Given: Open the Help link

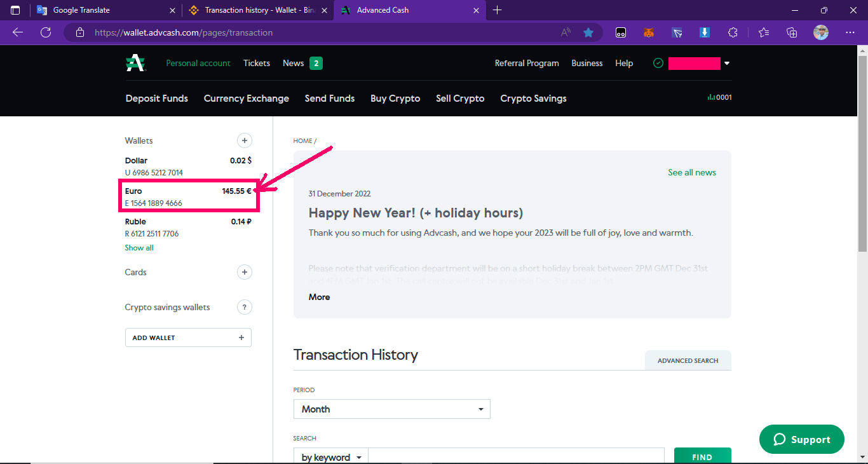Looking at the screenshot, I should coord(624,63).
